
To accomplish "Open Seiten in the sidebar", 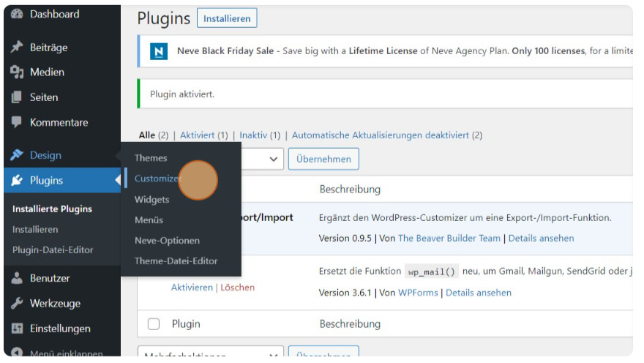I will [44, 97].
